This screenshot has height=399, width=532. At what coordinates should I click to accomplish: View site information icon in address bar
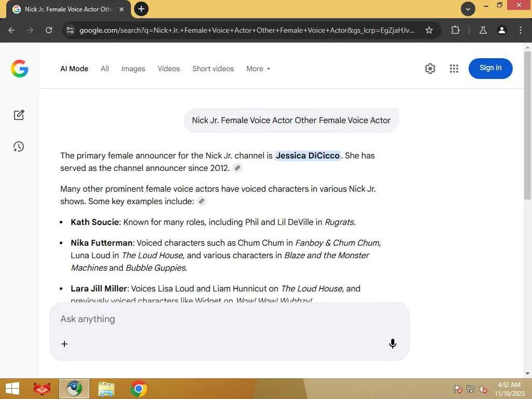coord(70,30)
